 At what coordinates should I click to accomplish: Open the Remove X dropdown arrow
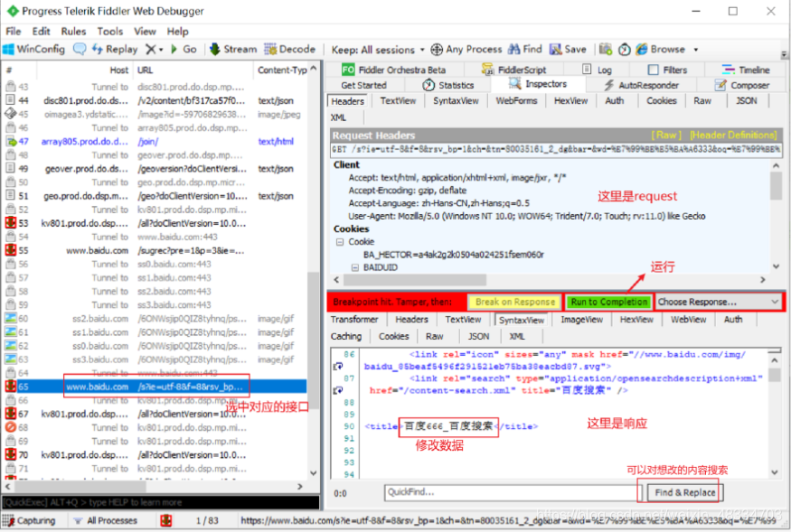click(161, 50)
